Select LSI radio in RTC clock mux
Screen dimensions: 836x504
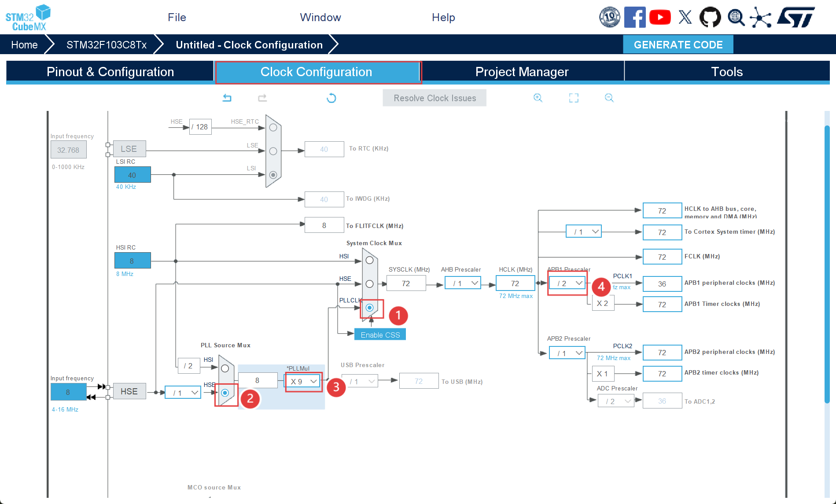[273, 175]
